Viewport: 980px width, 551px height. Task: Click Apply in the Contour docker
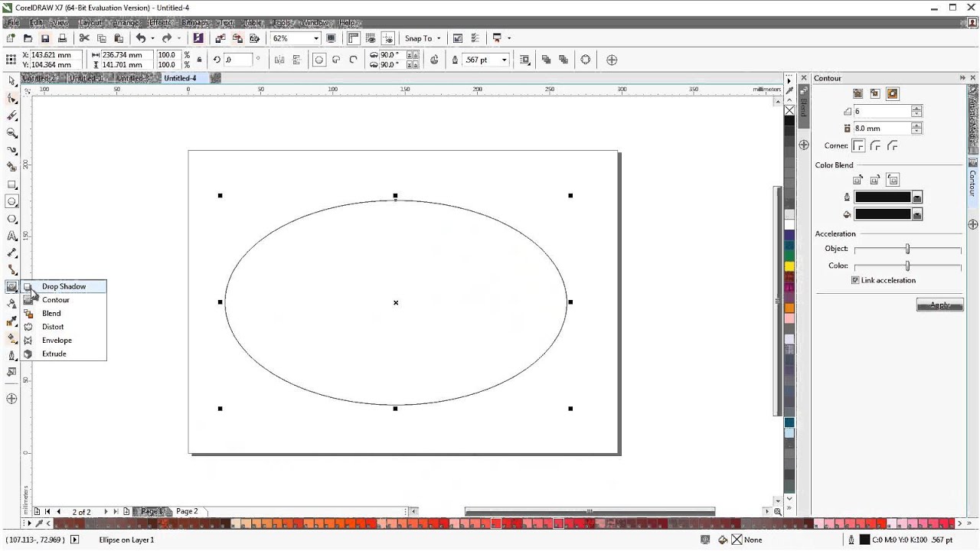[x=940, y=305]
